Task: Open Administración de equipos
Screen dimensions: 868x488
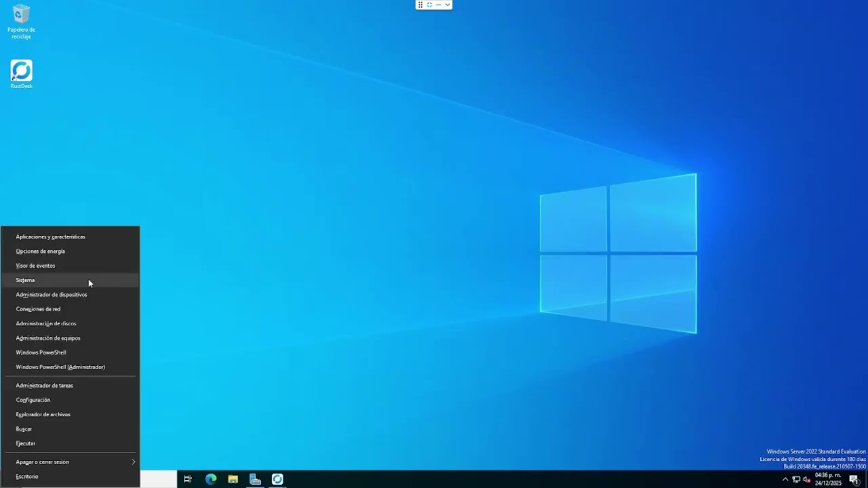Action: pos(71,338)
